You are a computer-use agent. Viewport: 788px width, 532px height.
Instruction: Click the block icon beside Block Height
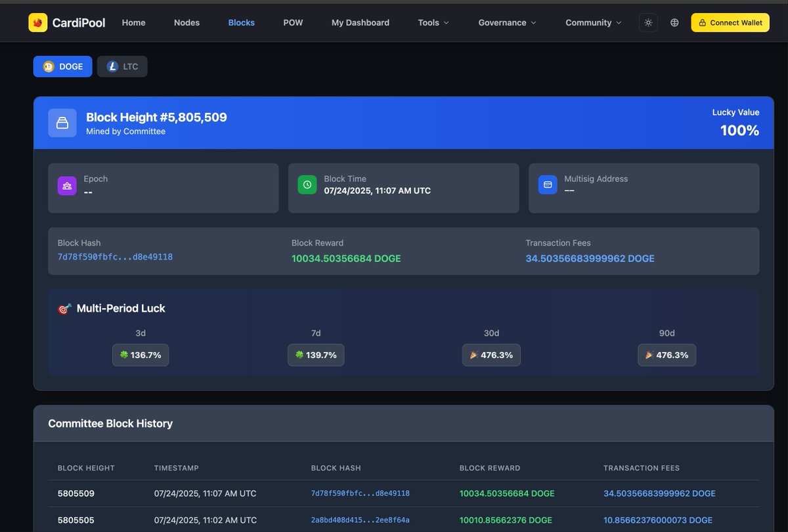pyautogui.click(x=62, y=123)
